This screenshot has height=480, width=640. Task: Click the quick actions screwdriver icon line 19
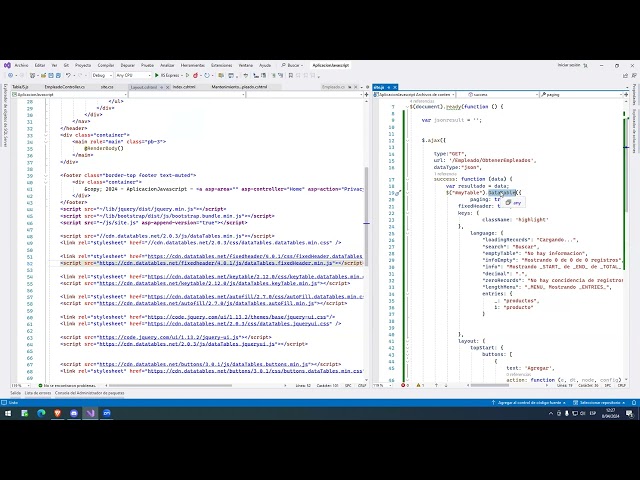click(x=399, y=193)
